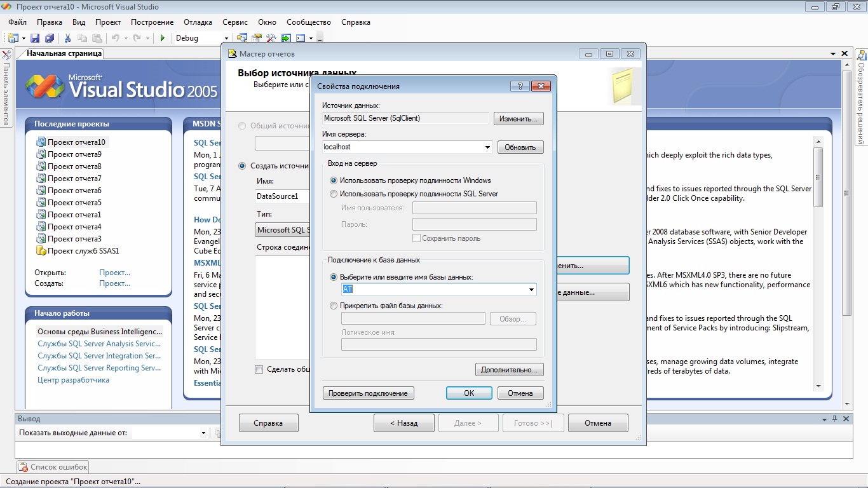
Task: Open the Debug configuration dropdown
Action: pos(226,38)
